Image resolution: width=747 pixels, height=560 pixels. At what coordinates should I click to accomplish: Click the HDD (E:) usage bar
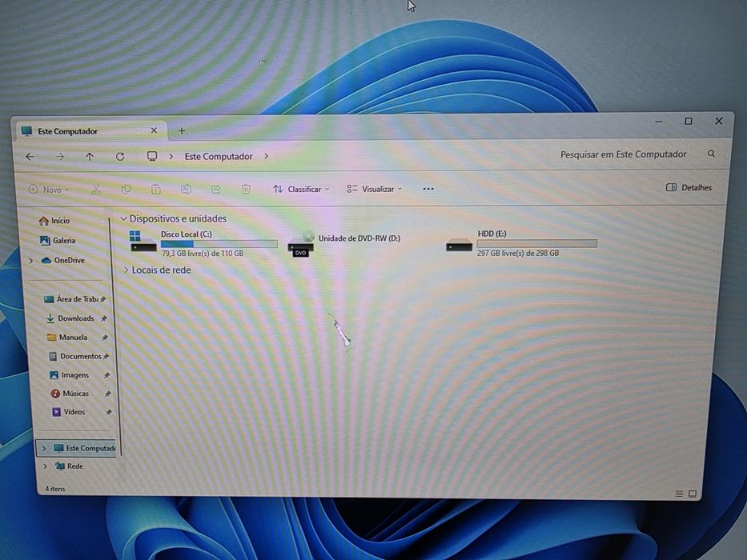(537, 243)
